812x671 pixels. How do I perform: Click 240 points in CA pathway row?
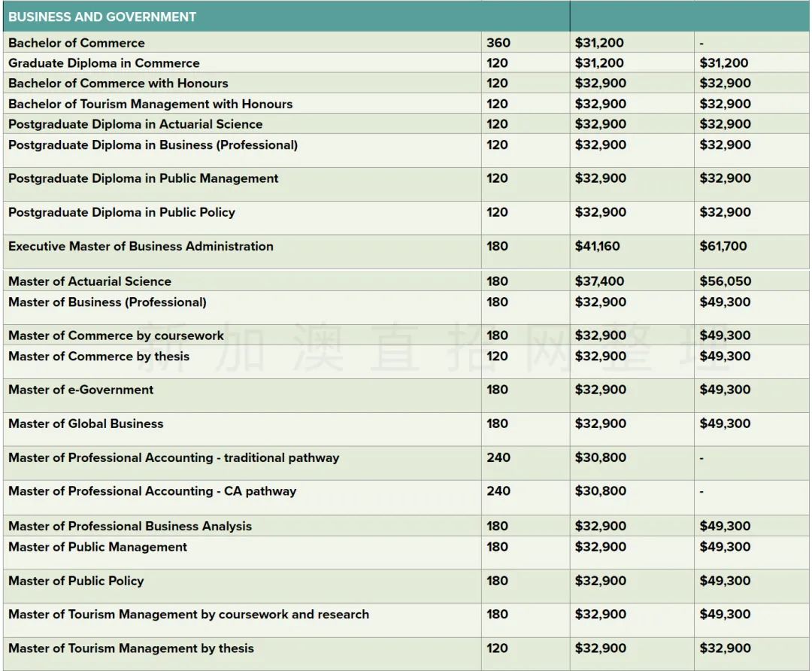[498, 490]
